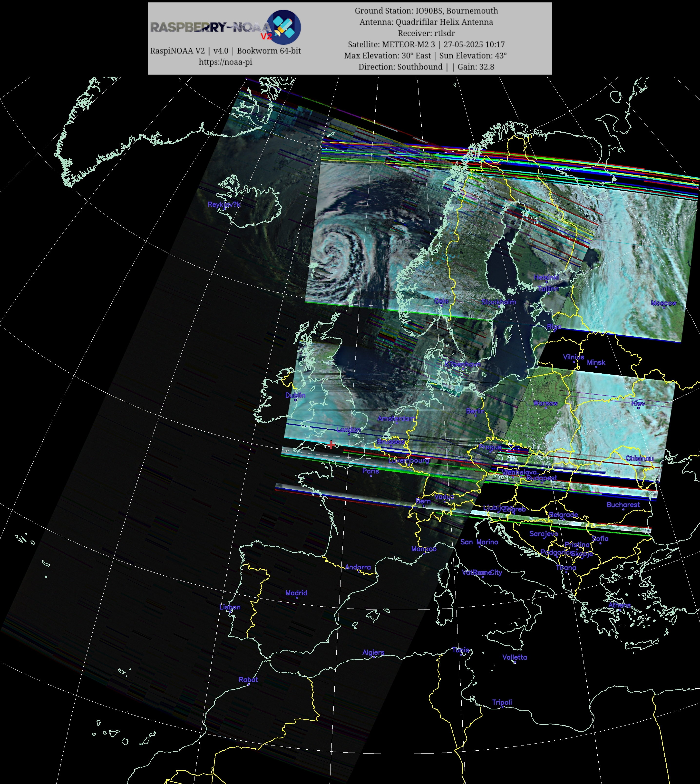Screen dimensions: 700x784
Task: Click the Tallinn city label
Action: [548, 288]
